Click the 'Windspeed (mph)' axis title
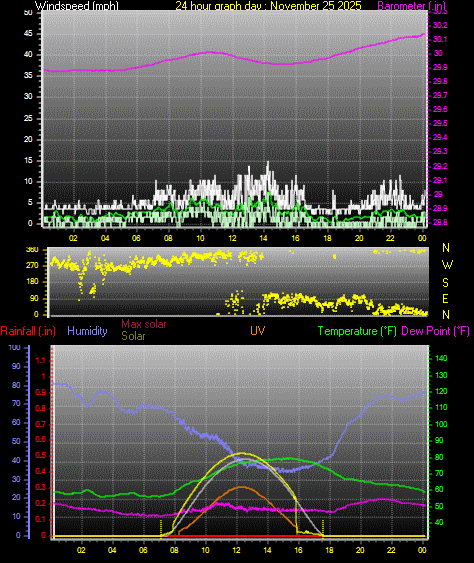This screenshot has width=474, height=563. click(76, 6)
